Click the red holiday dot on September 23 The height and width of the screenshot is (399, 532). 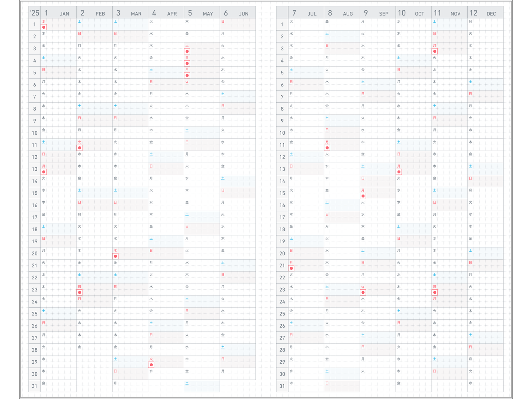click(363, 292)
